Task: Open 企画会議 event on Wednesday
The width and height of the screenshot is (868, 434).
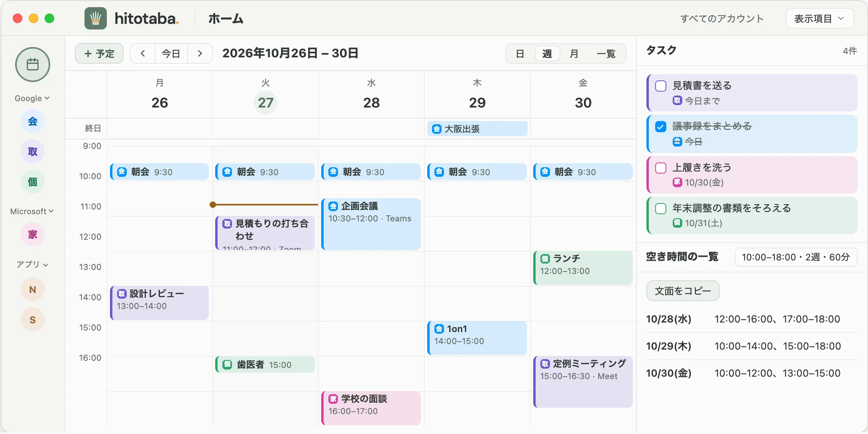Action: point(371,224)
